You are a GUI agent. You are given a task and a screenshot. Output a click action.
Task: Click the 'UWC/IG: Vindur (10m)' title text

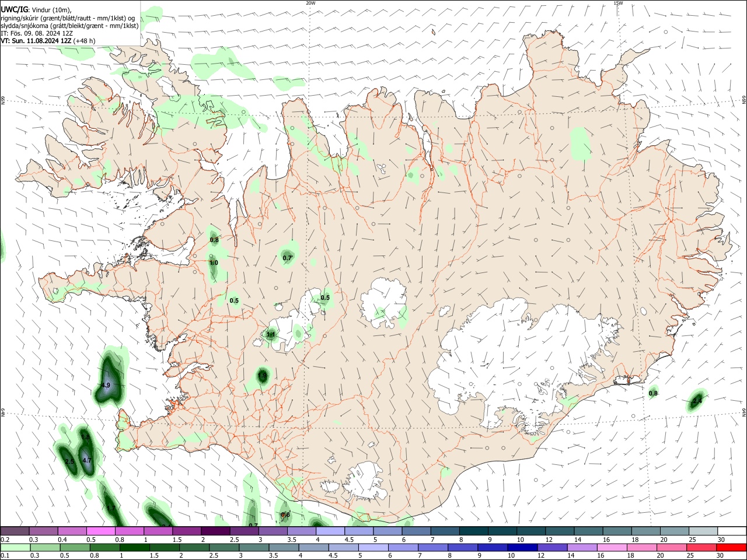coord(36,9)
